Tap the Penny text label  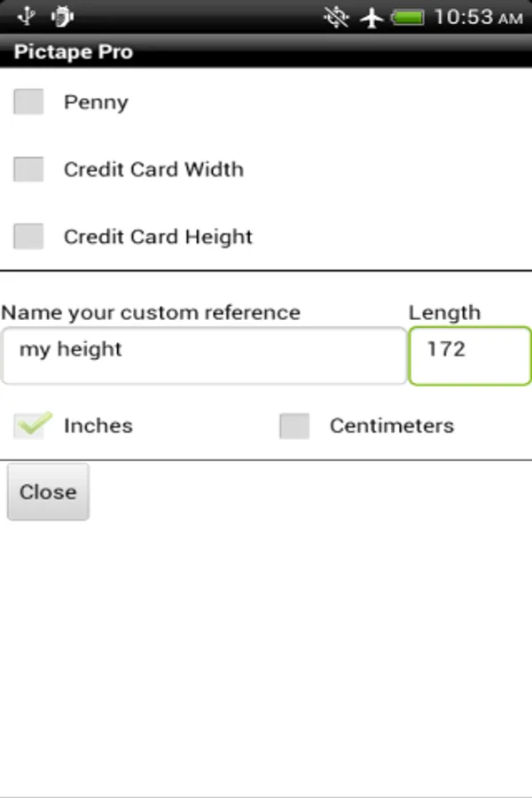[x=96, y=102]
